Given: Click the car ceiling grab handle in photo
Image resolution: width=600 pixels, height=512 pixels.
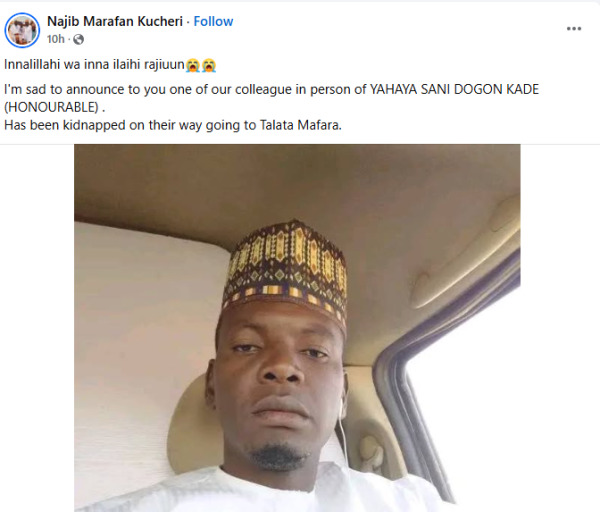Looking at the screenshot, I should click(465, 251).
